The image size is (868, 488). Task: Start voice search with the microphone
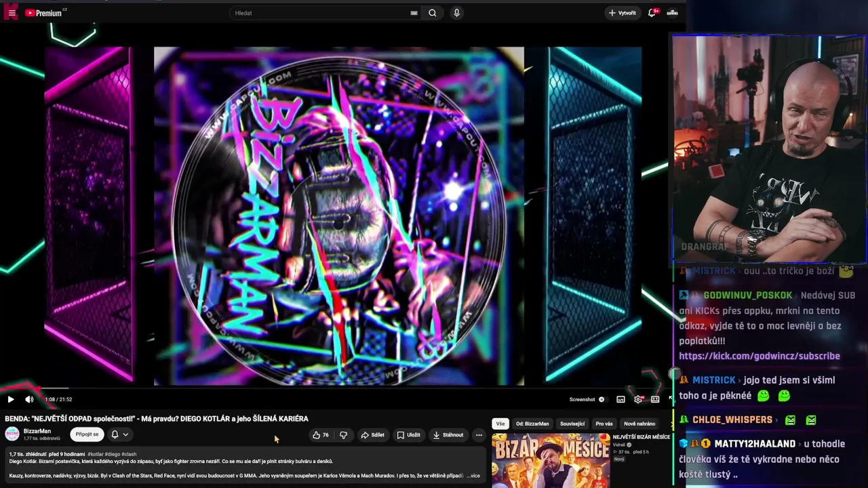456,13
